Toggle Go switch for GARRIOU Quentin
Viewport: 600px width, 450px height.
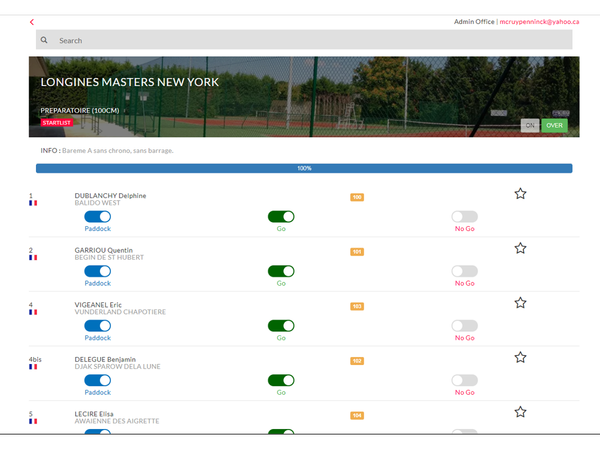281,271
